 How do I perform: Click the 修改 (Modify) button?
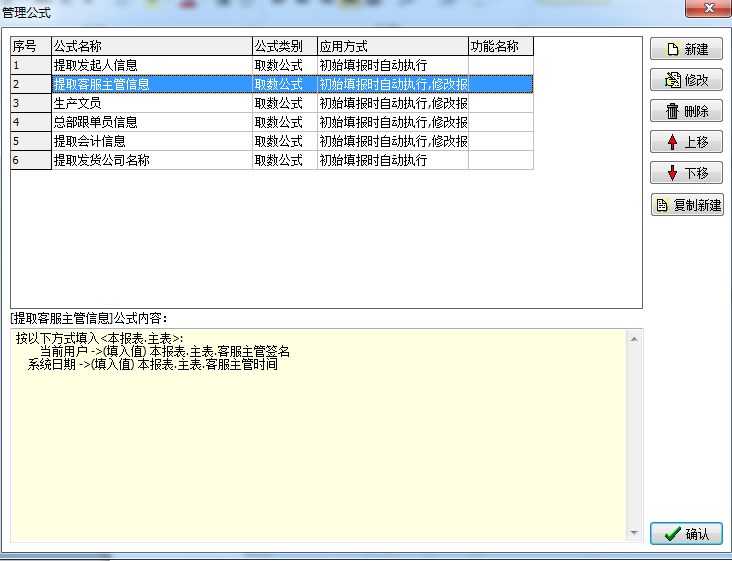pos(686,80)
